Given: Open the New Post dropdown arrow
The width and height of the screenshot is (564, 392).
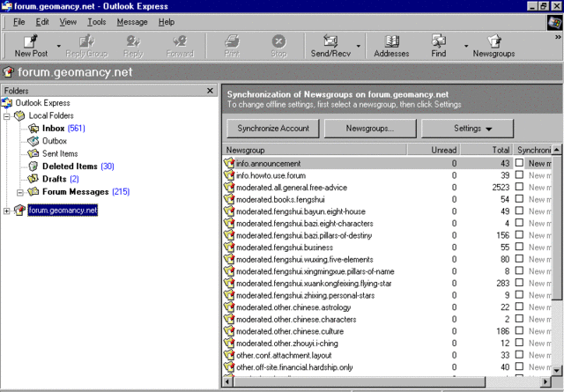Looking at the screenshot, I should click(59, 46).
